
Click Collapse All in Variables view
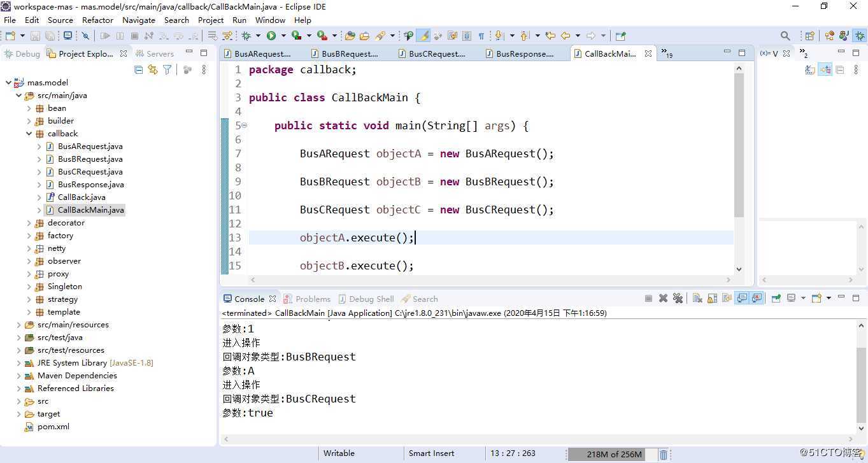(x=840, y=69)
